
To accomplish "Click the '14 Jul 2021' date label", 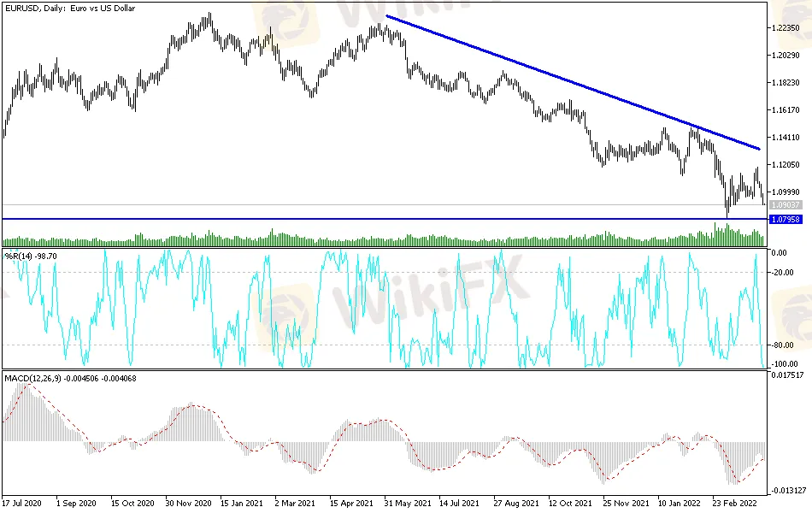I will [459, 503].
